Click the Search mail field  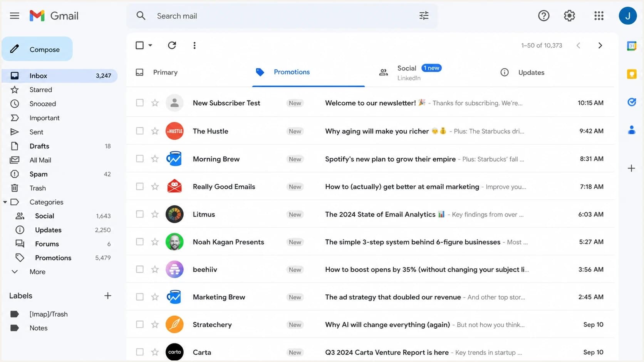[x=282, y=16]
